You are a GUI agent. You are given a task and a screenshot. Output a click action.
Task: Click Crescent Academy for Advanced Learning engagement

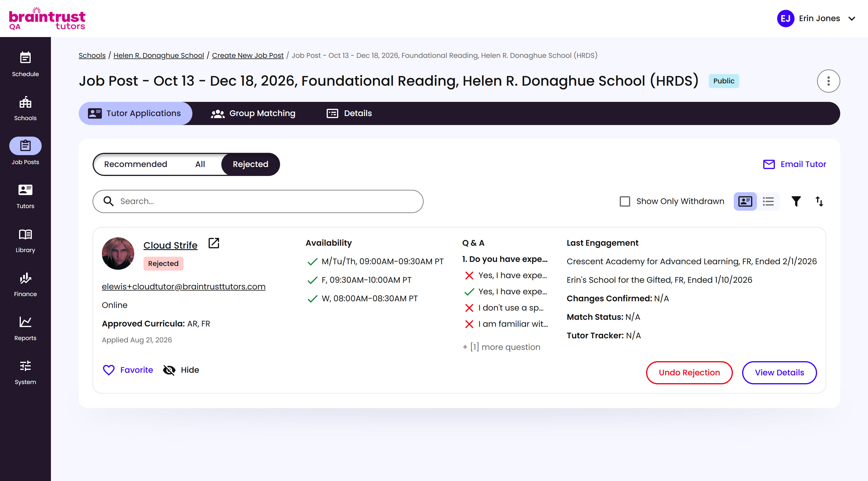[692, 261]
